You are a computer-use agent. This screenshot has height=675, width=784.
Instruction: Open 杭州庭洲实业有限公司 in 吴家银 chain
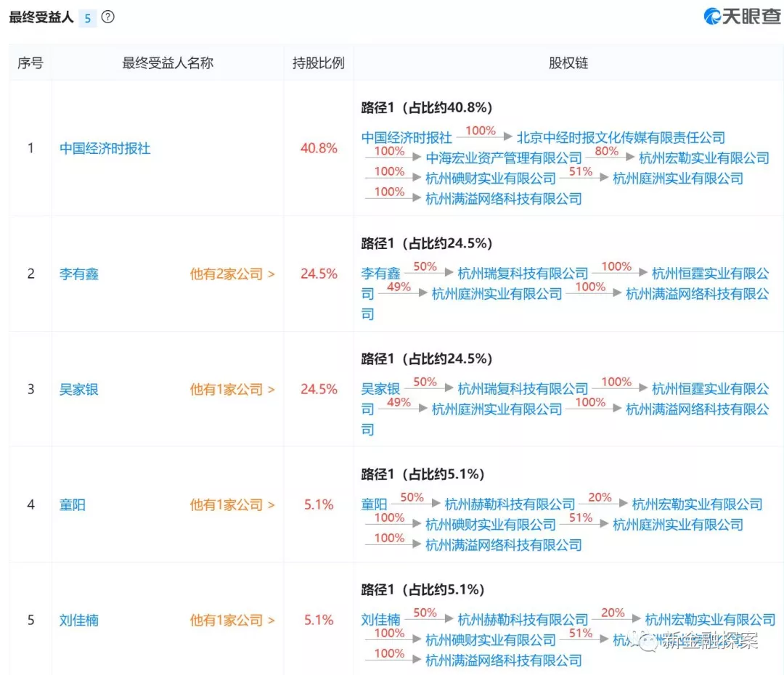(x=497, y=409)
